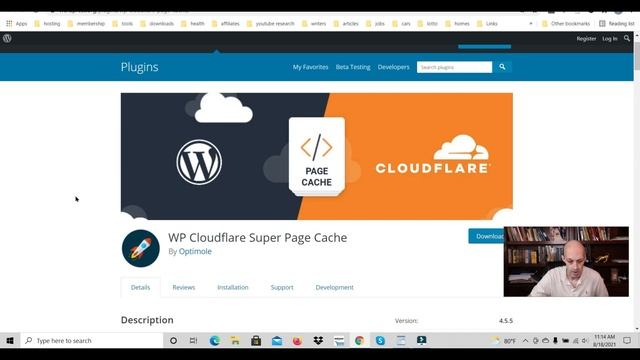Switch to the Development tab
This screenshot has height=360, width=640.
[x=335, y=287]
